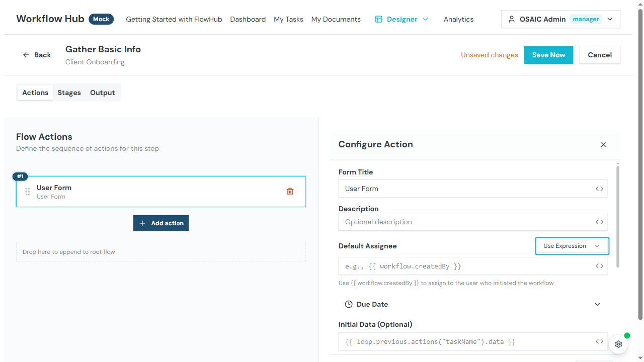Click Save Now to save changes
The width and height of the screenshot is (644, 362).
click(x=548, y=55)
